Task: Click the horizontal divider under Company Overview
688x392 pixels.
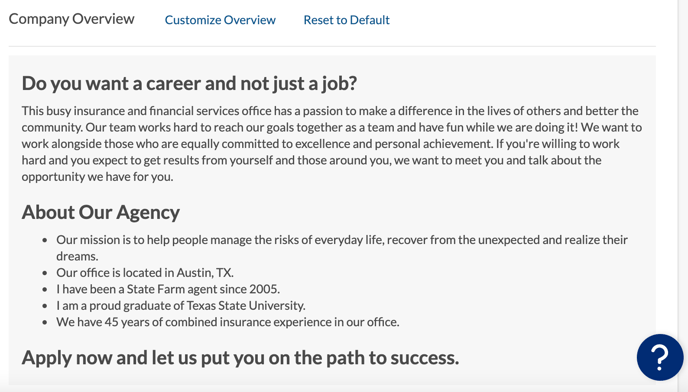Action: click(x=332, y=46)
